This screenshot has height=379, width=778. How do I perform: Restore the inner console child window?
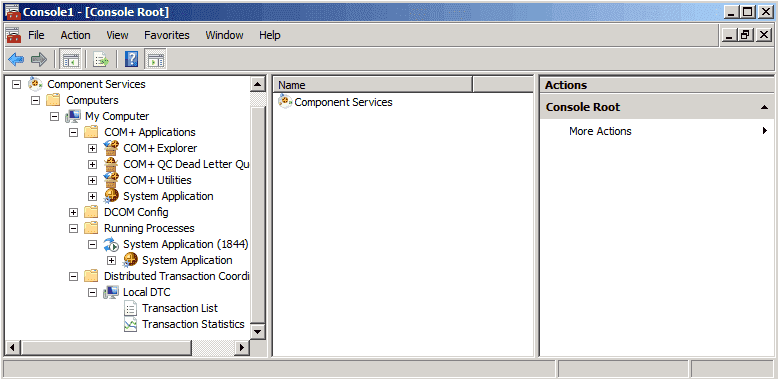(x=744, y=35)
